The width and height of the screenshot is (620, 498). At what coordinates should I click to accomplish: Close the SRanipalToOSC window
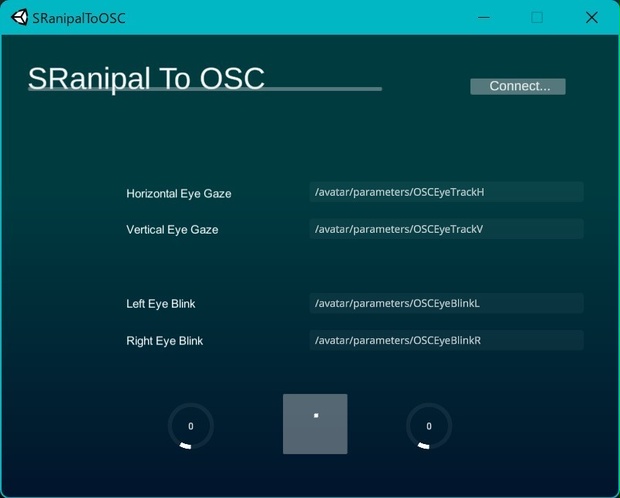592,17
